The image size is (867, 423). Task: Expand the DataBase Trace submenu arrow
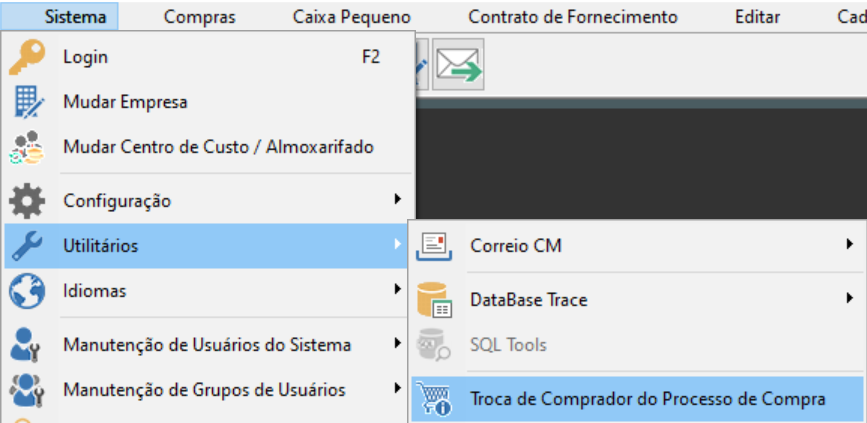click(850, 298)
